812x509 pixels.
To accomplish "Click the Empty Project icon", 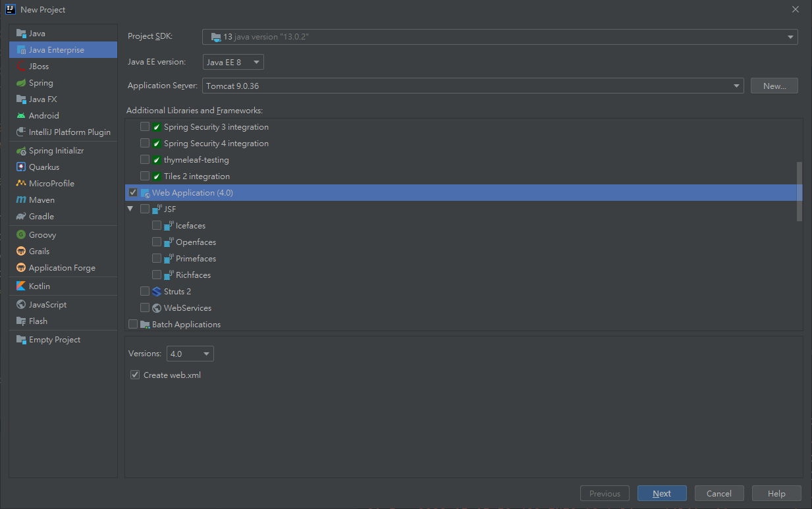I will 21,340.
